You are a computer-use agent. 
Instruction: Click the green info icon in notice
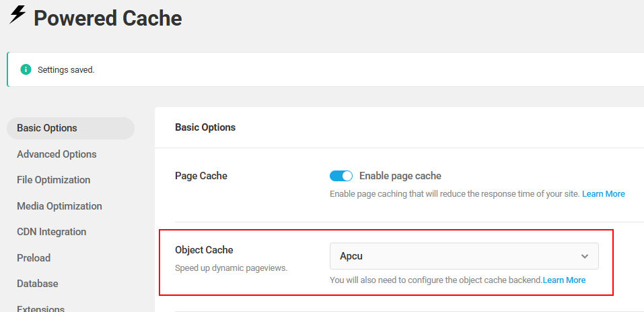26,69
